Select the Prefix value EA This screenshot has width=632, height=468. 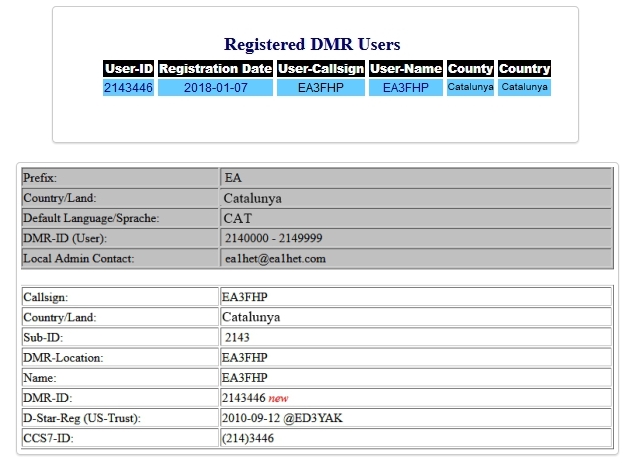tap(233, 178)
